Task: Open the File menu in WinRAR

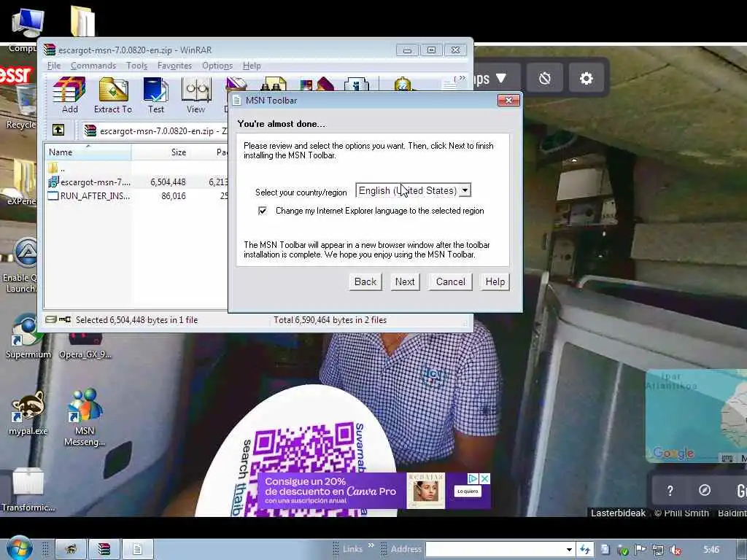Action: coord(54,66)
